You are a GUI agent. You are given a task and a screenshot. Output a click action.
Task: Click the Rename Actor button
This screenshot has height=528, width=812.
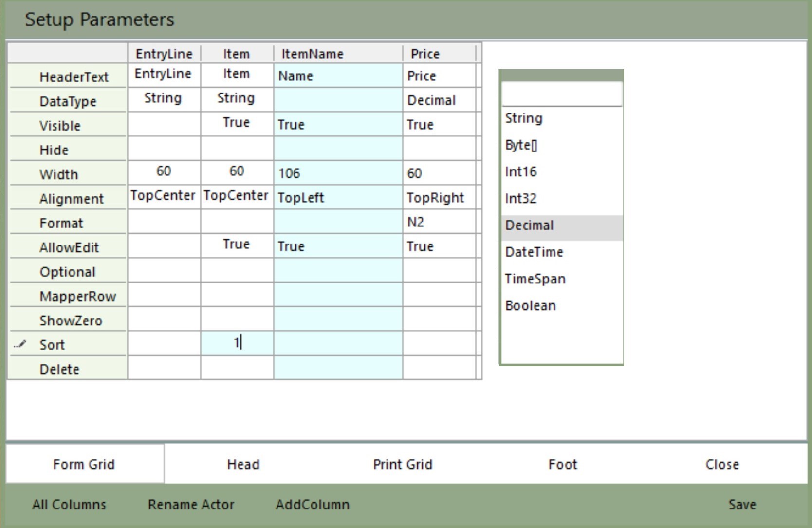click(191, 505)
